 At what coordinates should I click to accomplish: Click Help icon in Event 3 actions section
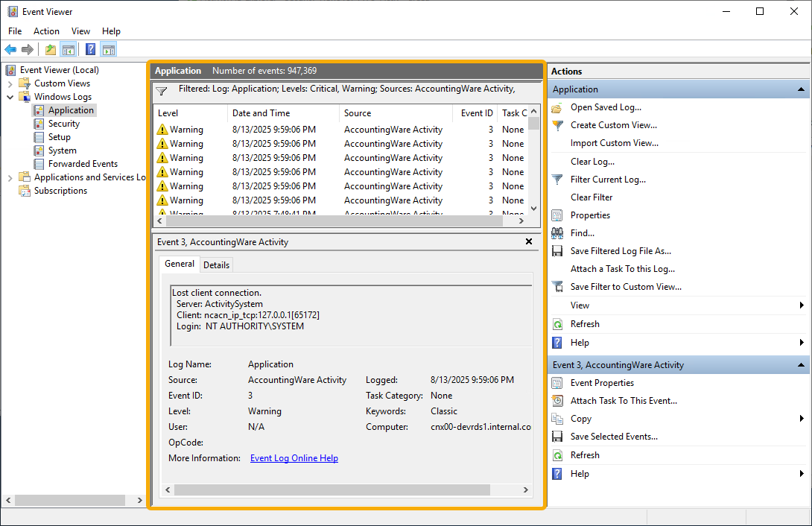pyautogui.click(x=557, y=474)
